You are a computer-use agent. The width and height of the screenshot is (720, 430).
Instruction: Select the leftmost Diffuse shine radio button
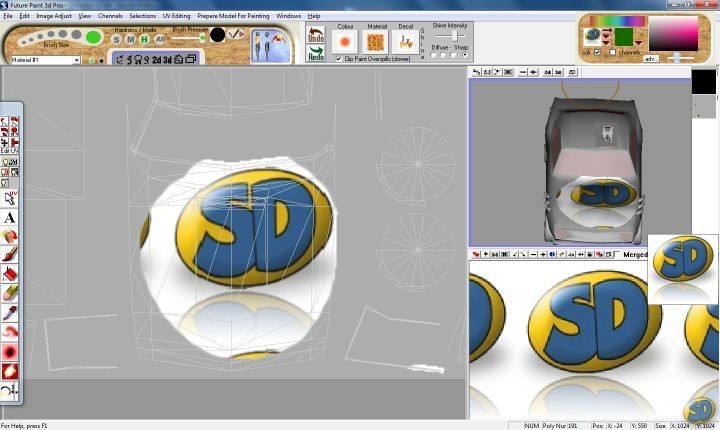point(433,55)
